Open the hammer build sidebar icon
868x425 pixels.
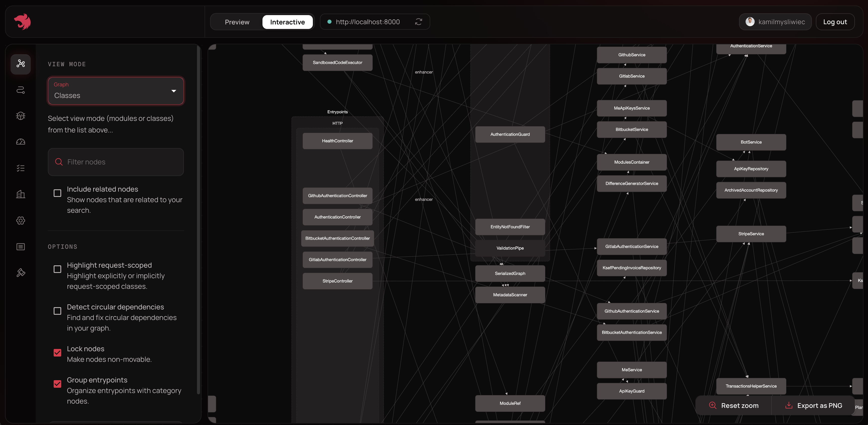point(21,273)
